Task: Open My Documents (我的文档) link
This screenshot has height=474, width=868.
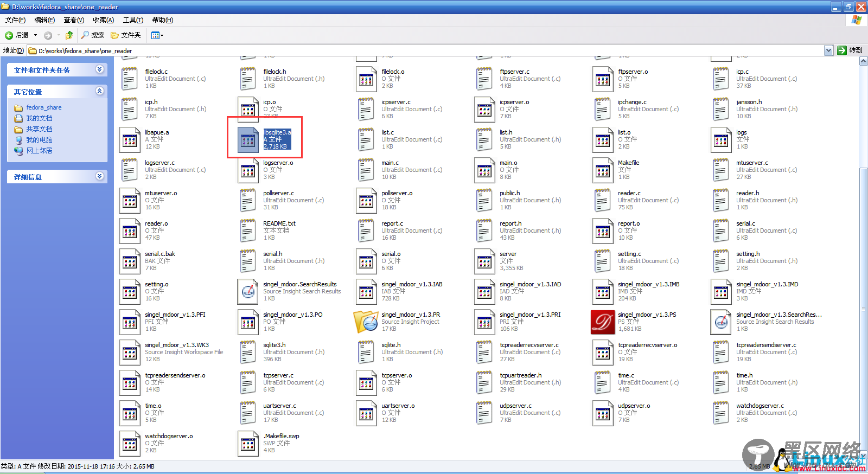Action: 39,118
